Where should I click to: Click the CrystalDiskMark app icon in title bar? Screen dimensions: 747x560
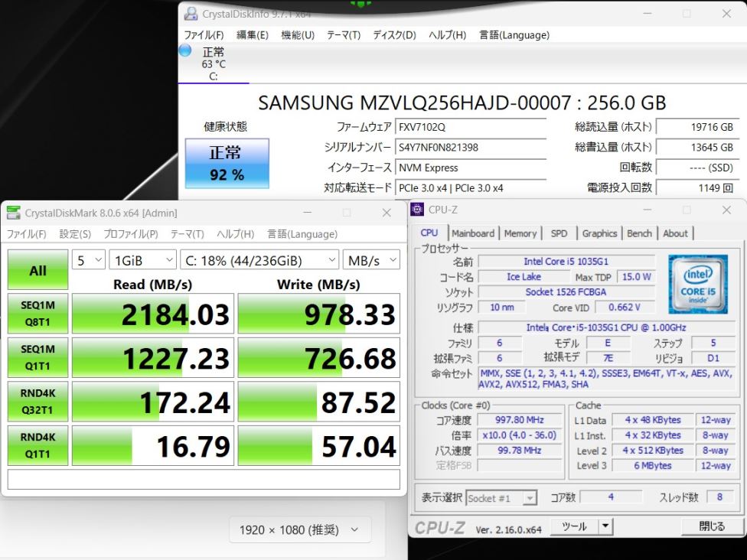pyautogui.click(x=13, y=213)
